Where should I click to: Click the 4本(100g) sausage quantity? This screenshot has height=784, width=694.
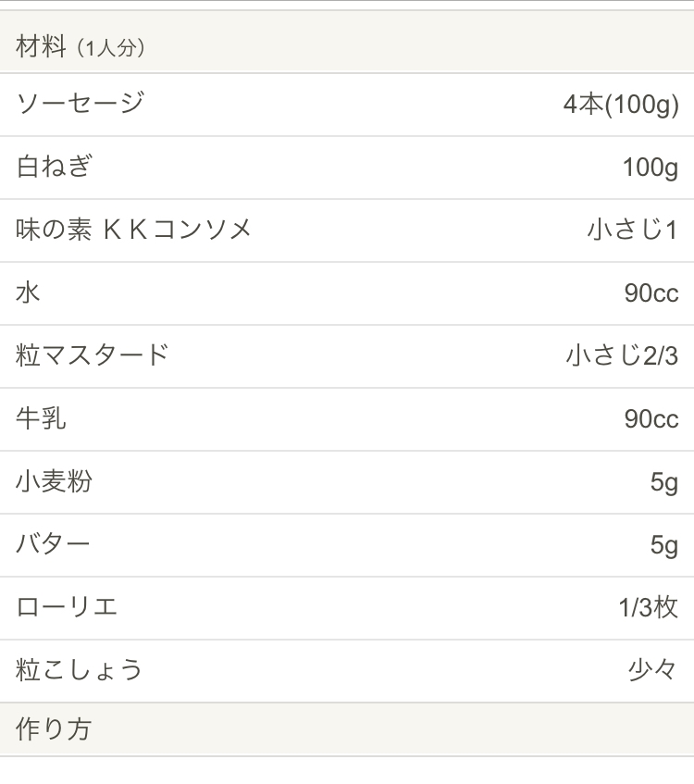click(620, 105)
